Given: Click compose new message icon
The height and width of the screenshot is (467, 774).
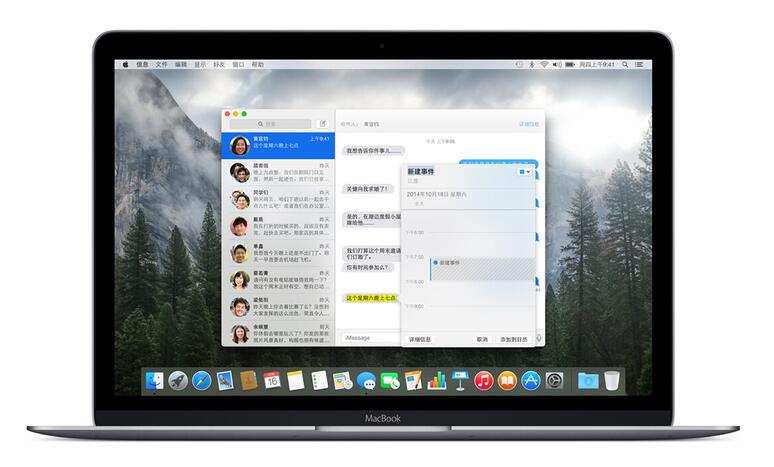Looking at the screenshot, I should (322, 123).
